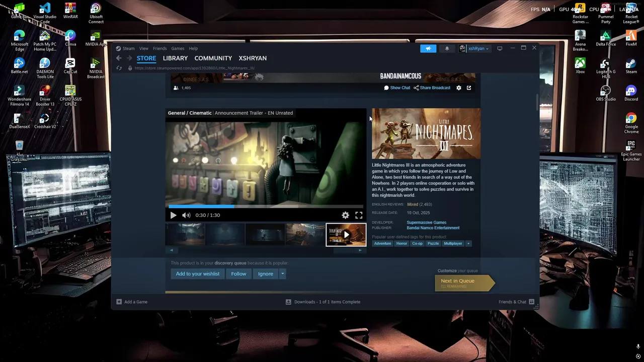Open Discord desktop icon
Image resolution: width=644 pixels, height=362 pixels.
pos(631,93)
